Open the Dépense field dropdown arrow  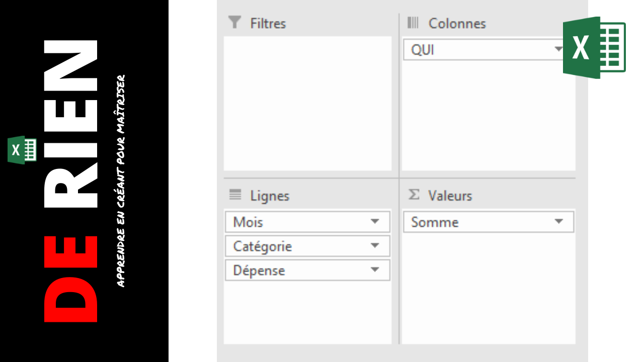coord(375,270)
